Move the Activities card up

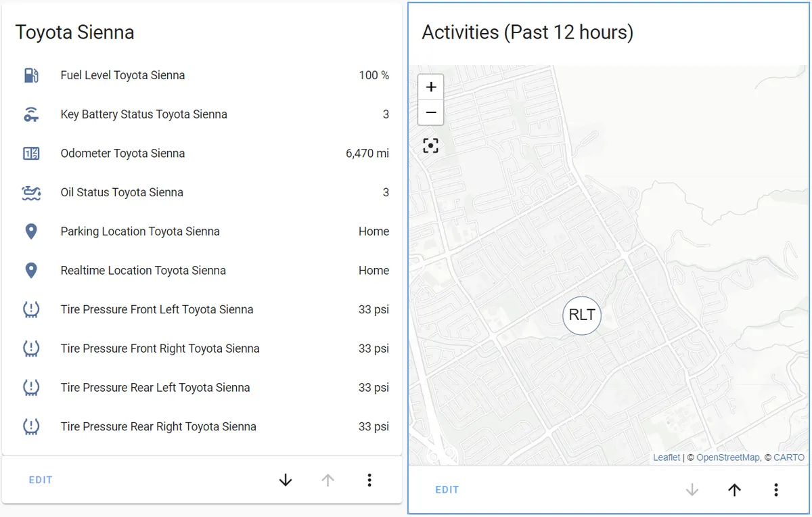(734, 490)
